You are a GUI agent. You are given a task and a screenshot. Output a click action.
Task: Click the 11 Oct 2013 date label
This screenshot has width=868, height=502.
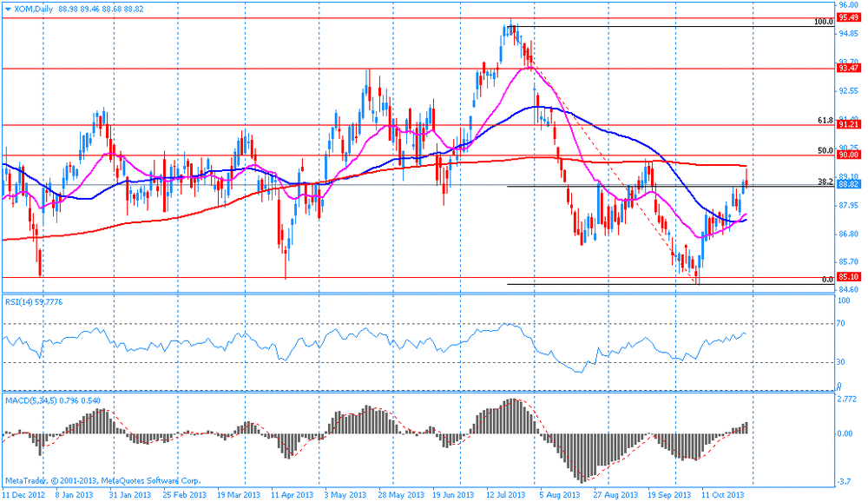point(723,495)
